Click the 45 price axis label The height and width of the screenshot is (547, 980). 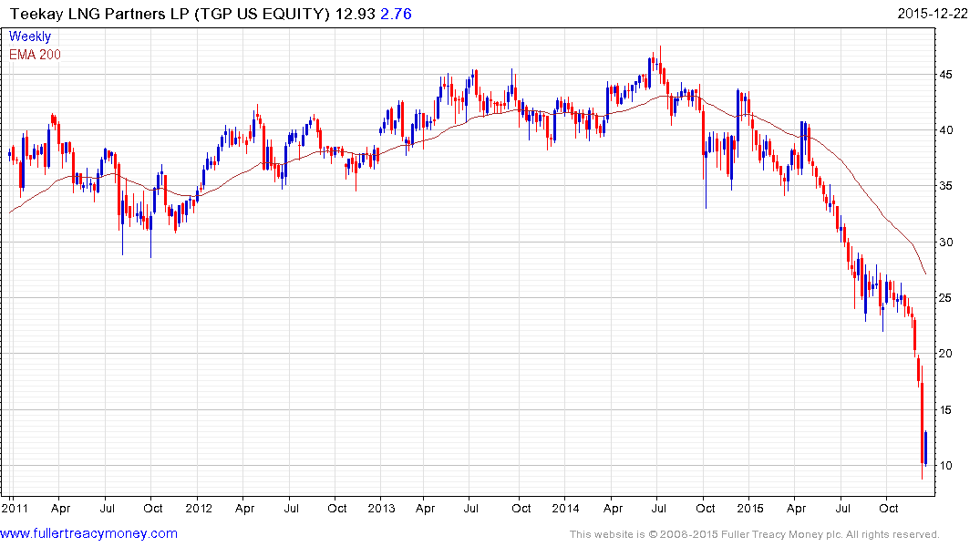point(945,75)
